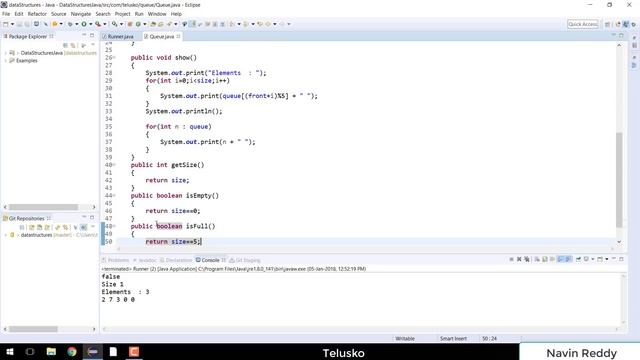The height and width of the screenshot is (360, 640).
Task: Expand the DataStructuresJava project node
Action: tap(6, 53)
